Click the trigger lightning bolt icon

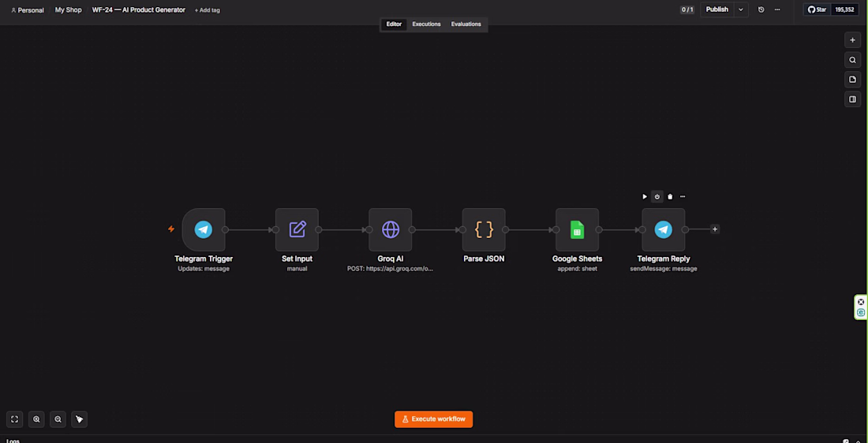(x=171, y=229)
